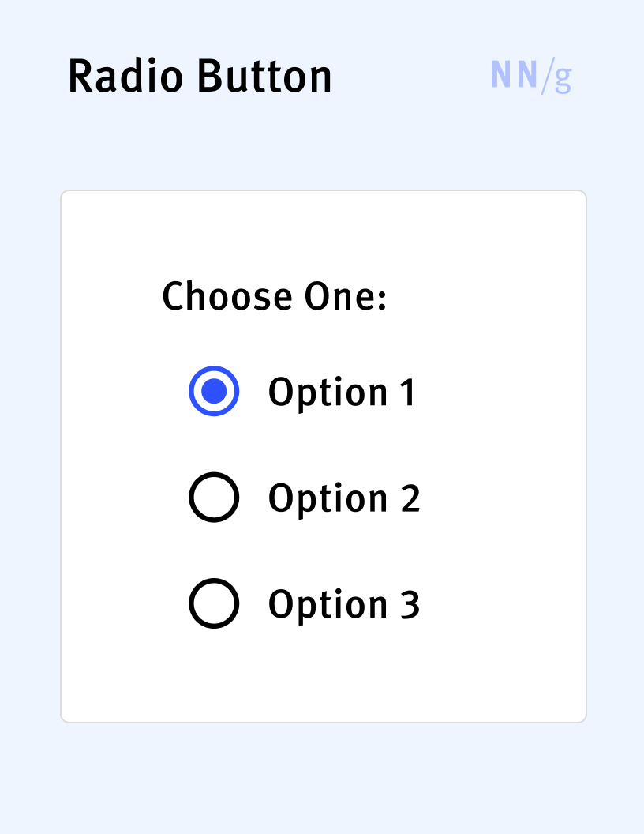Click the "g" letter in the logo
644x834 pixels.
tap(562, 78)
